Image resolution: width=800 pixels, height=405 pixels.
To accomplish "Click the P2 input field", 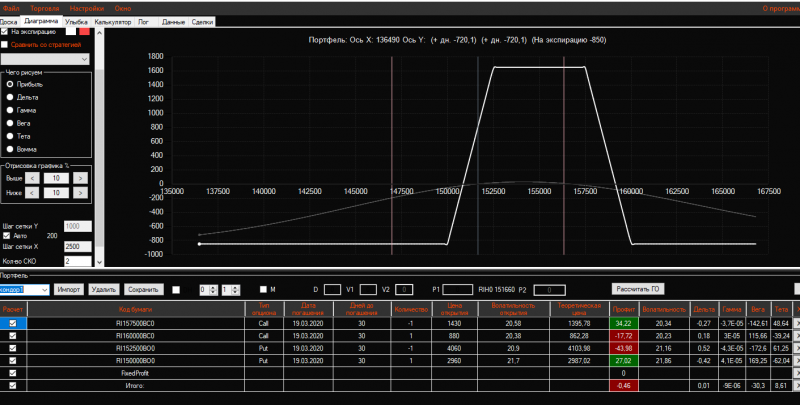I will click(549, 290).
